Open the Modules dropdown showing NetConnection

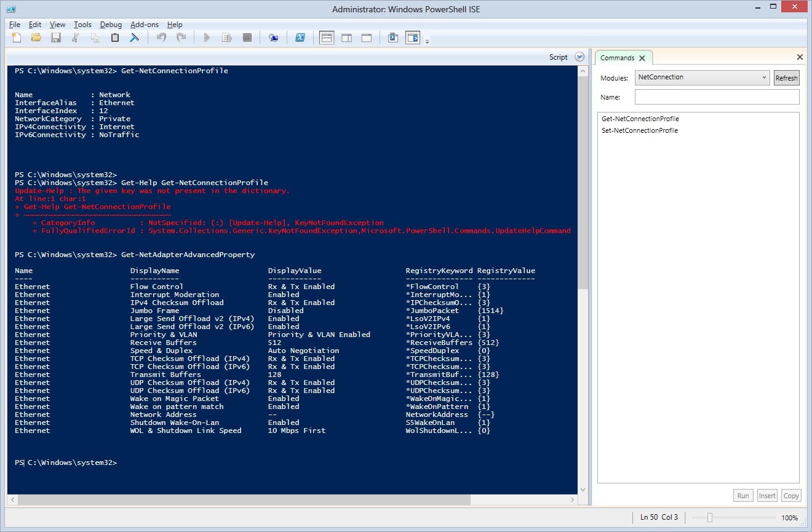pos(703,77)
